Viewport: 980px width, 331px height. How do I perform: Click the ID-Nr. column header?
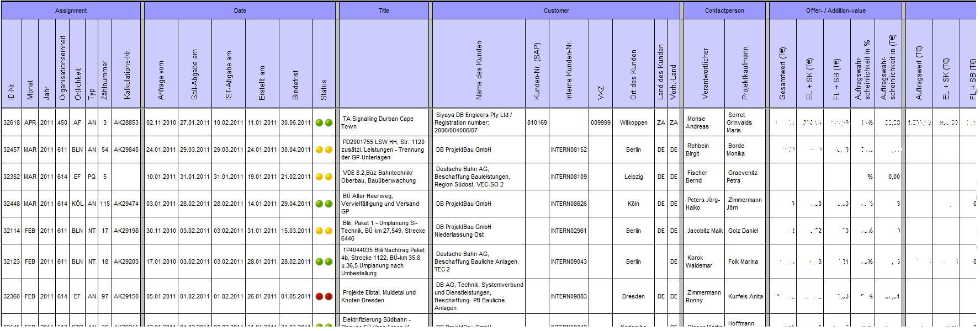click(11, 63)
